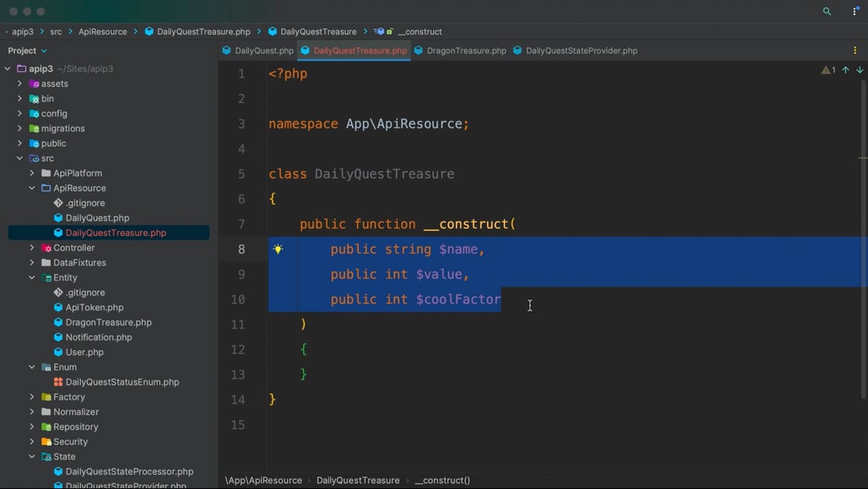
Task: Expand the Repository folder
Action: (32, 427)
